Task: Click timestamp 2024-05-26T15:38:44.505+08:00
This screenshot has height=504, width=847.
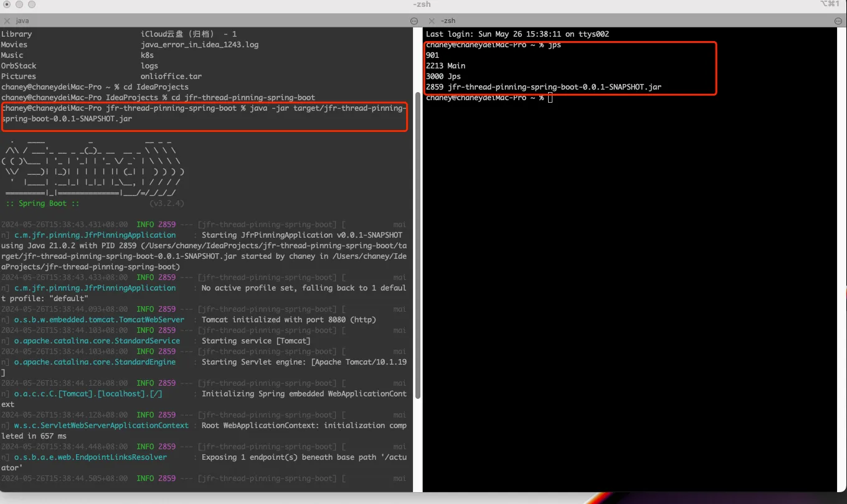Action: tap(65, 478)
